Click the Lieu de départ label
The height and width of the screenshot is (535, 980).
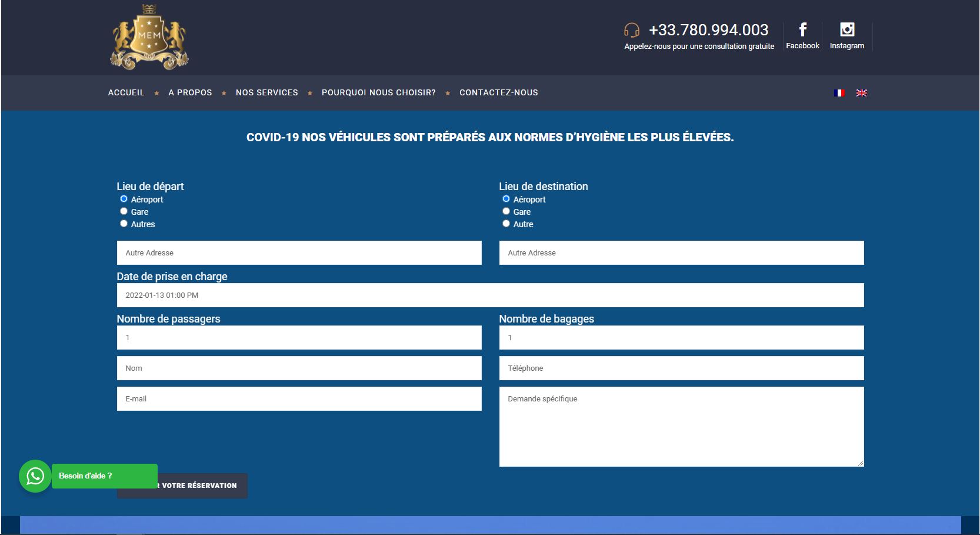150,186
